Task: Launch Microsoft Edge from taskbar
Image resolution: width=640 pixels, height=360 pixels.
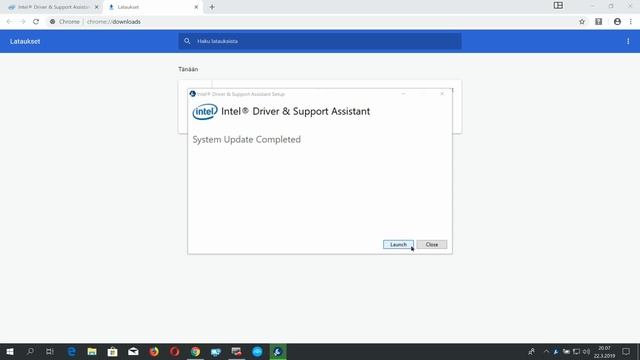Action: (x=71, y=351)
